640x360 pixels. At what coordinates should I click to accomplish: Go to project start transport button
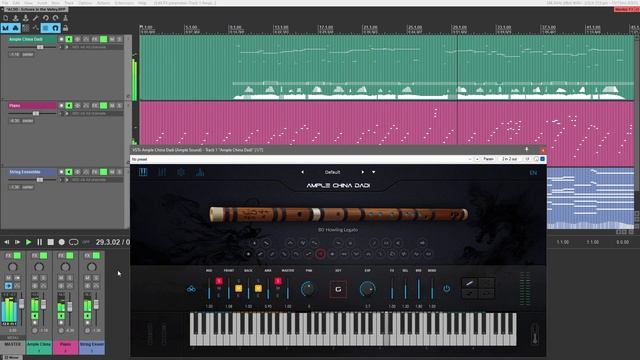[x=7, y=242]
